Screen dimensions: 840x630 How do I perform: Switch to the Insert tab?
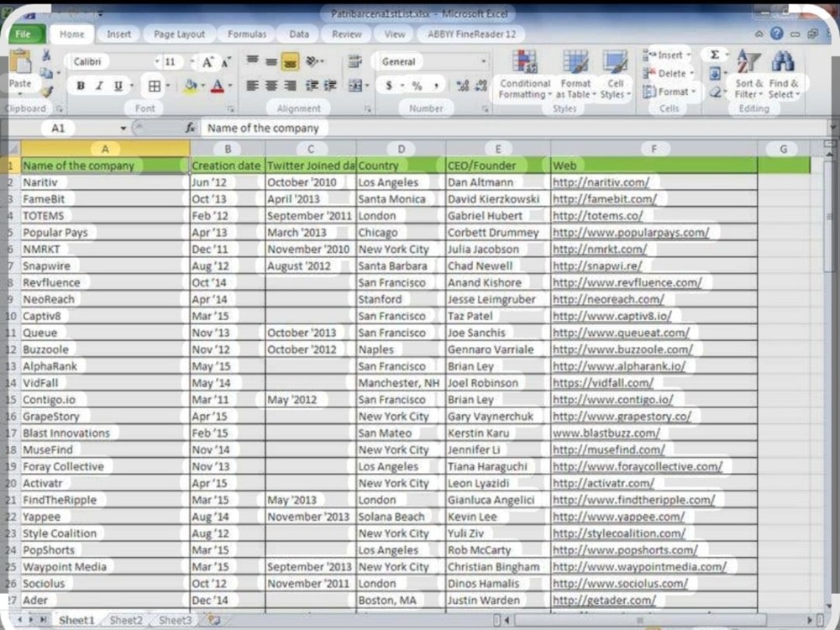(x=118, y=34)
